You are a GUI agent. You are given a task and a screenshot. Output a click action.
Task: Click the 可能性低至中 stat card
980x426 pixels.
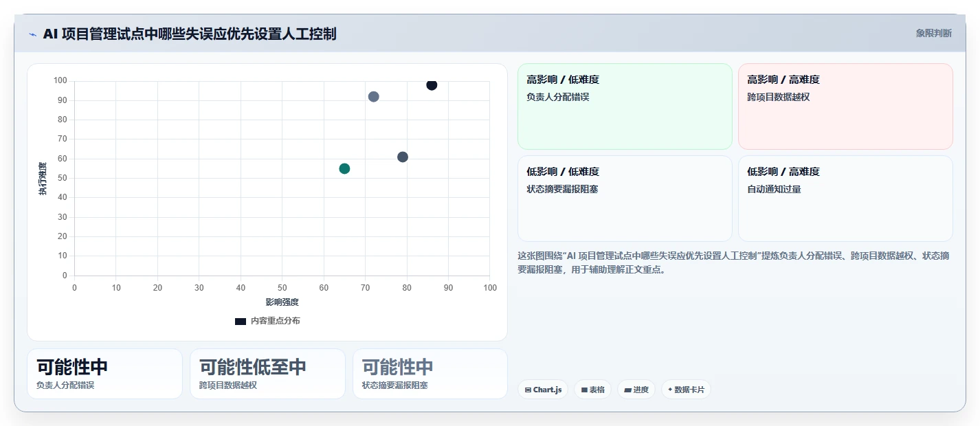point(267,374)
